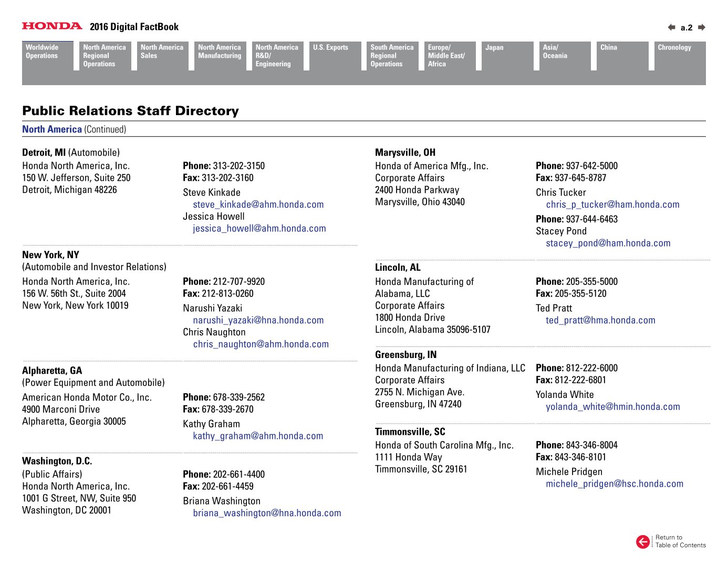Click the Public Relations Staff Directory heading

point(130,111)
